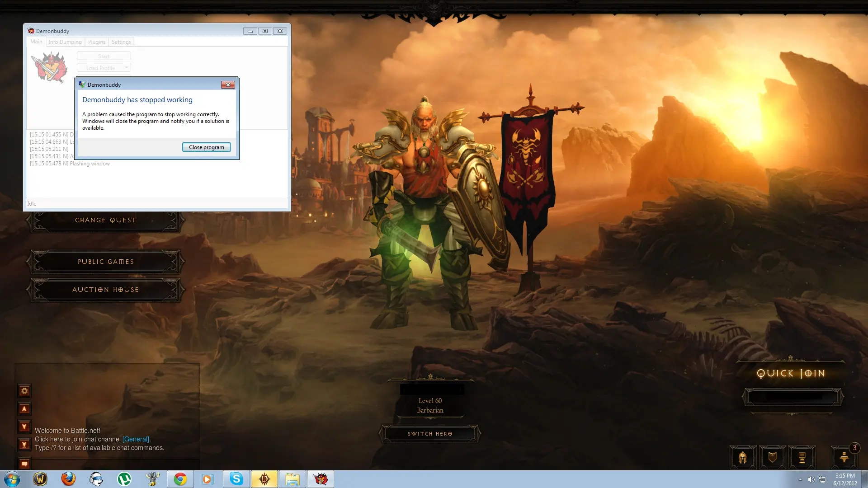
Task: Open achievements shield icon
Action: coord(773,458)
